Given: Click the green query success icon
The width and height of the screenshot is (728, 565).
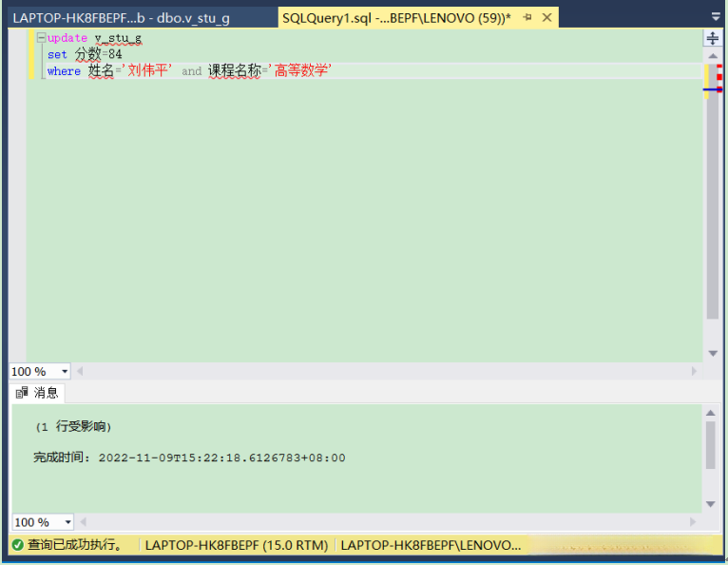Looking at the screenshot, I should [18, 545].
